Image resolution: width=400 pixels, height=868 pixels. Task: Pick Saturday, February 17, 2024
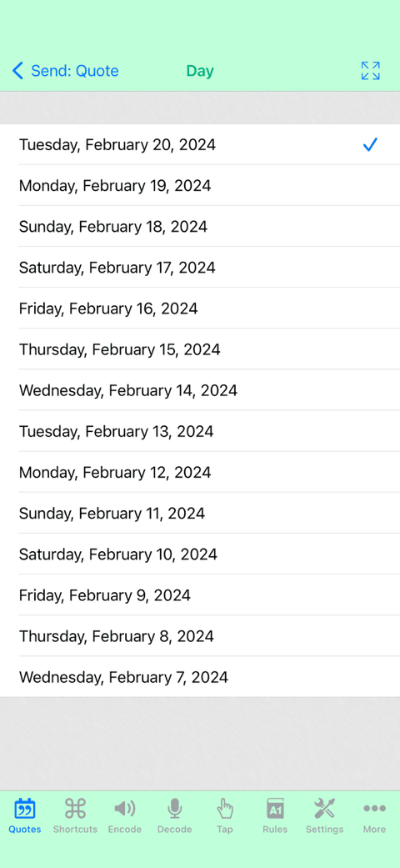coord(200,268)
